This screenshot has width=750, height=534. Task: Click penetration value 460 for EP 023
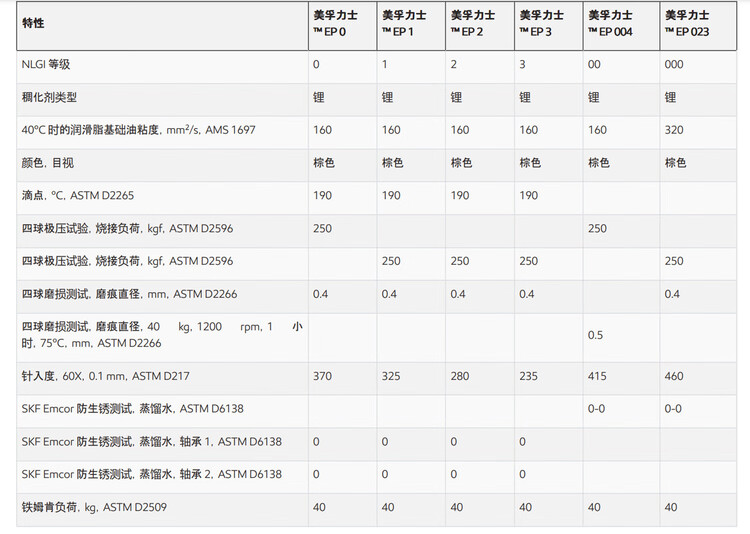674,376
